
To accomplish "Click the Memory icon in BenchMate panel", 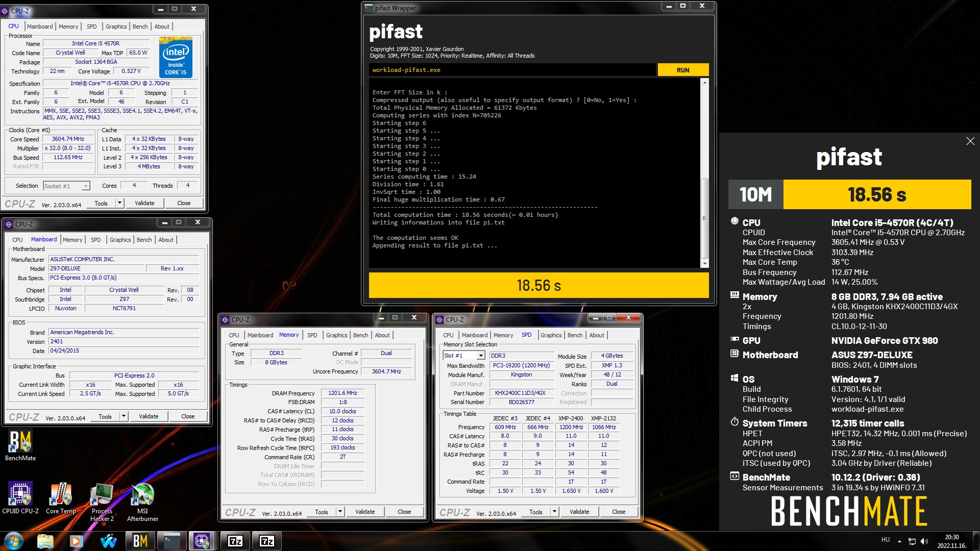I will (734, 295).
